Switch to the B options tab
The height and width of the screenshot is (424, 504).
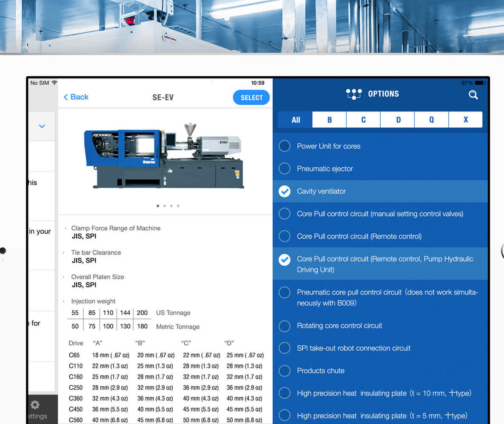329,120
